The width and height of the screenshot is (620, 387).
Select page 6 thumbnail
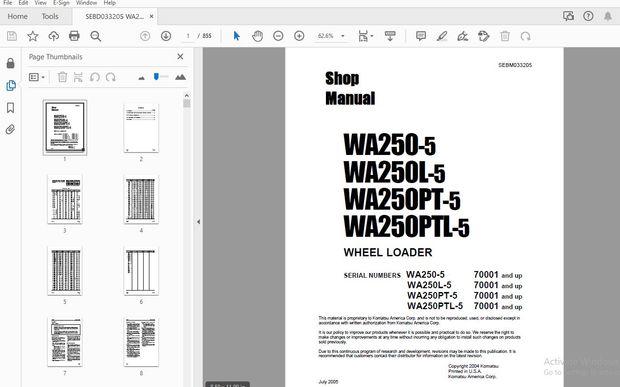point(141,271)
